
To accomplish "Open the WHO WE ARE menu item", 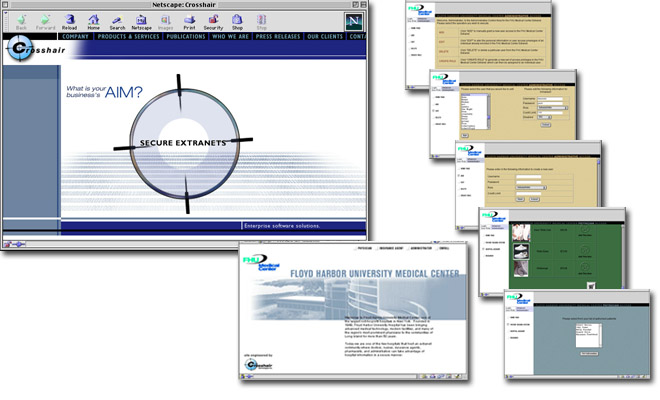I will [230, 37].
